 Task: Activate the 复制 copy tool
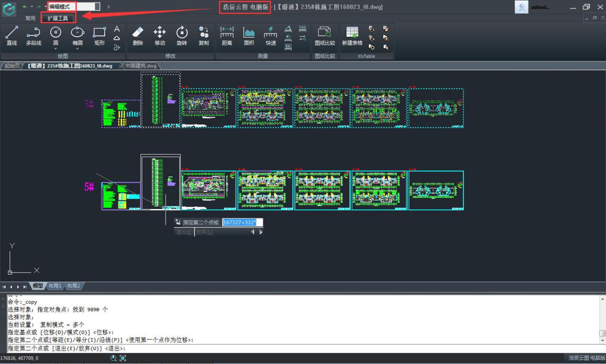204,36
